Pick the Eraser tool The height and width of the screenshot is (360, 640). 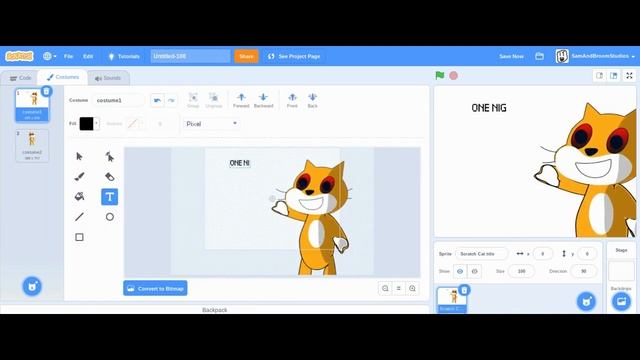(x=109, y=176)
